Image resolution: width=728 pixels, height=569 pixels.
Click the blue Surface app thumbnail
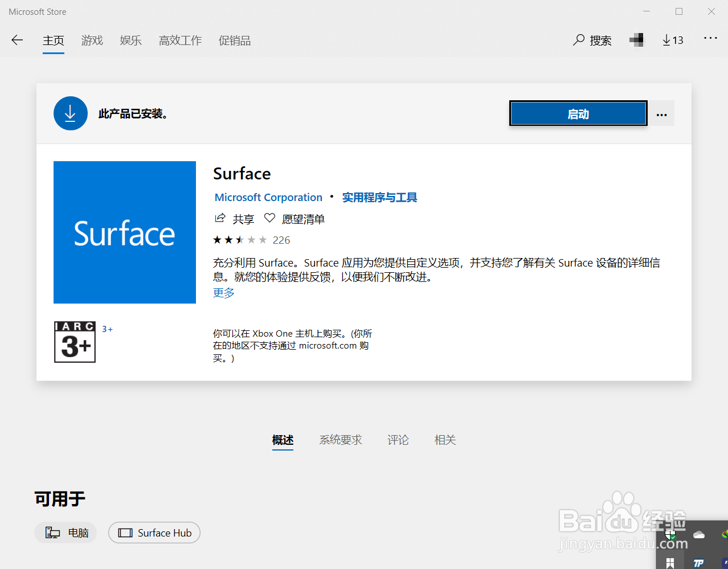(x=124, y=232)
